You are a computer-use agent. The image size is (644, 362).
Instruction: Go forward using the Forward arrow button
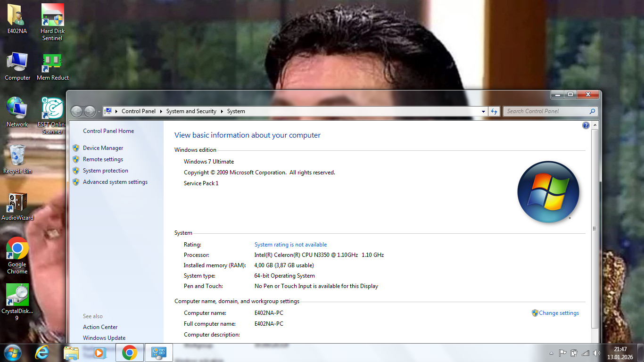(90, 111)
